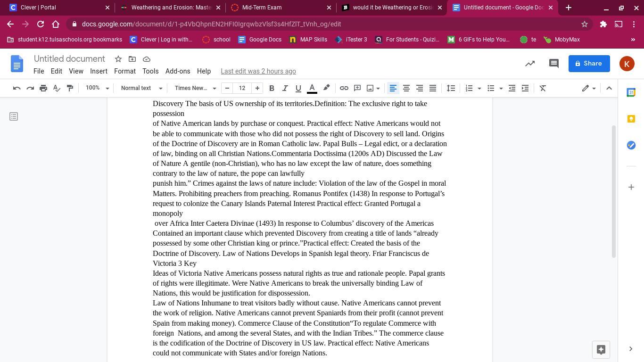Open the Insert menu
The image size is (644, 362).
99,71
